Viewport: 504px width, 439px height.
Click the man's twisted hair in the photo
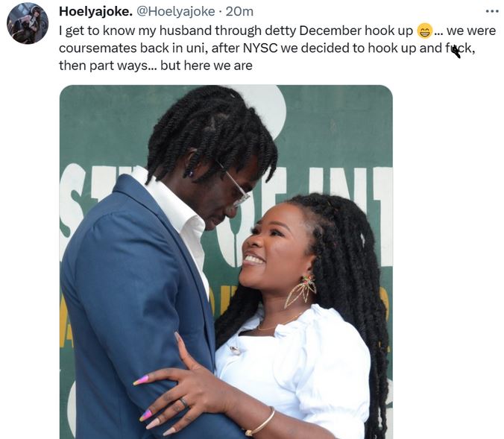coord(212,135)
